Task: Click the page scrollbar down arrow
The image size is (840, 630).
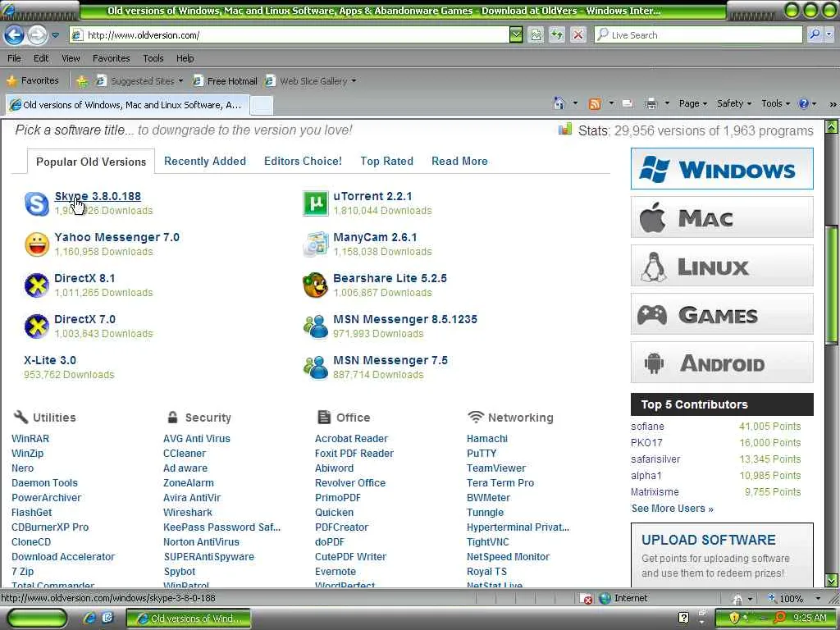Action: pos(832,580)
